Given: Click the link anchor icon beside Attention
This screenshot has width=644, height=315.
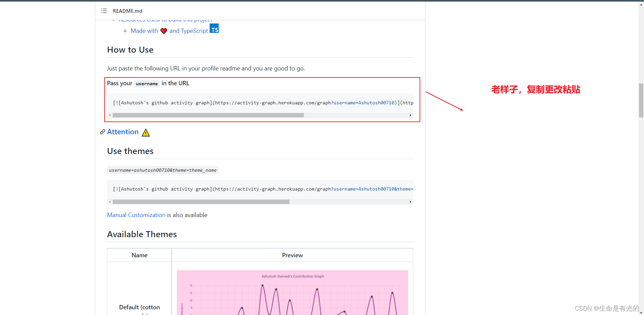Looking at the screenshot, I should click(x=103, y=132).
